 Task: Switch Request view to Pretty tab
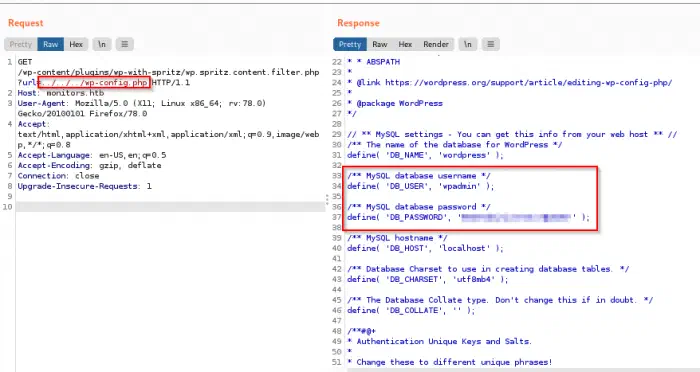tap(21, 44)
